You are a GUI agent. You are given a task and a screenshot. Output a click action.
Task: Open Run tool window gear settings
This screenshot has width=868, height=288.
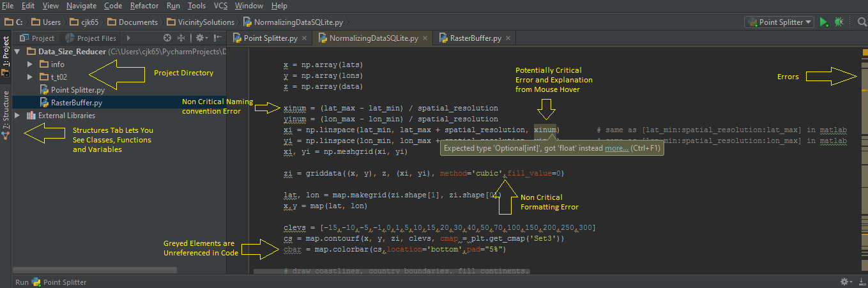click(846, 282)
